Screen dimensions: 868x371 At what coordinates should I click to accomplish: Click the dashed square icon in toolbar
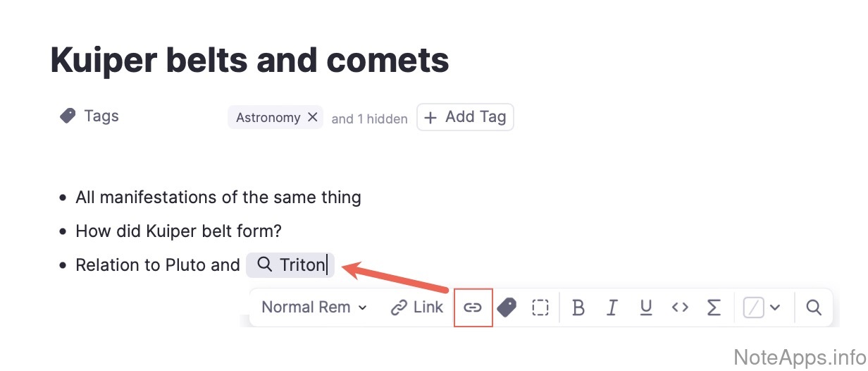540,308
